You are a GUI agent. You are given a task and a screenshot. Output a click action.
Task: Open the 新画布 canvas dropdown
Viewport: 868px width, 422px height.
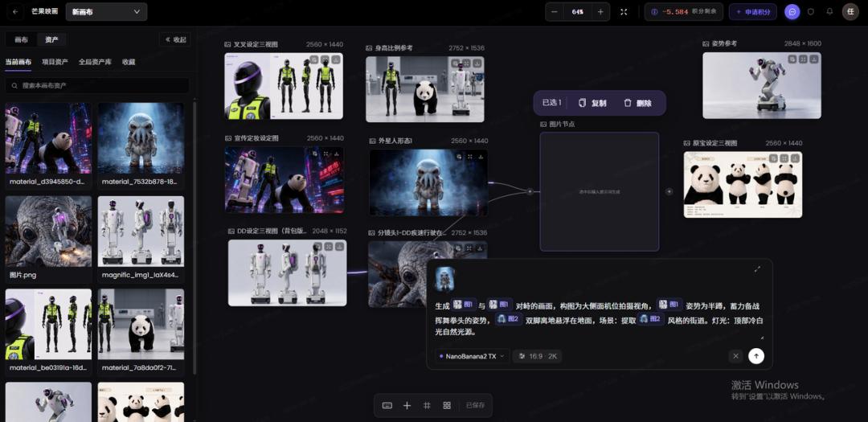(x=106, y=11)
